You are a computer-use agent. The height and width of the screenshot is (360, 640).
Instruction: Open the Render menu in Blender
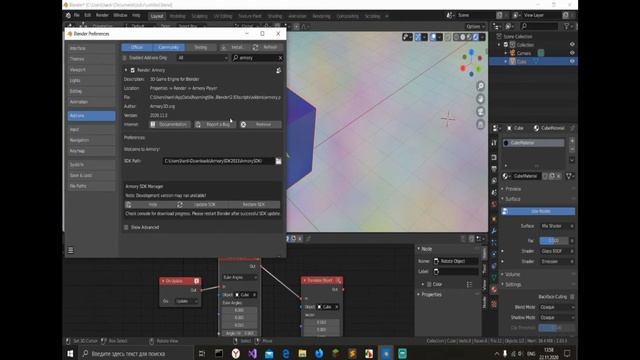click(102, 16)
